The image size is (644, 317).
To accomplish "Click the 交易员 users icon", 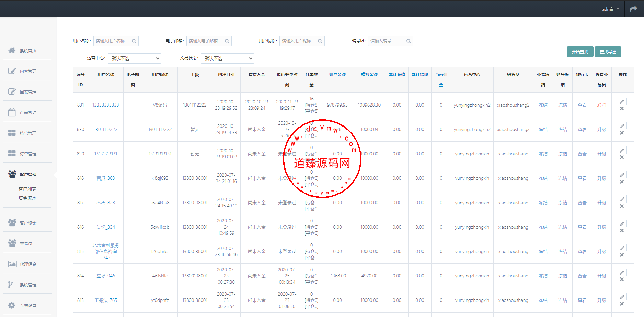I will (12, 243).
